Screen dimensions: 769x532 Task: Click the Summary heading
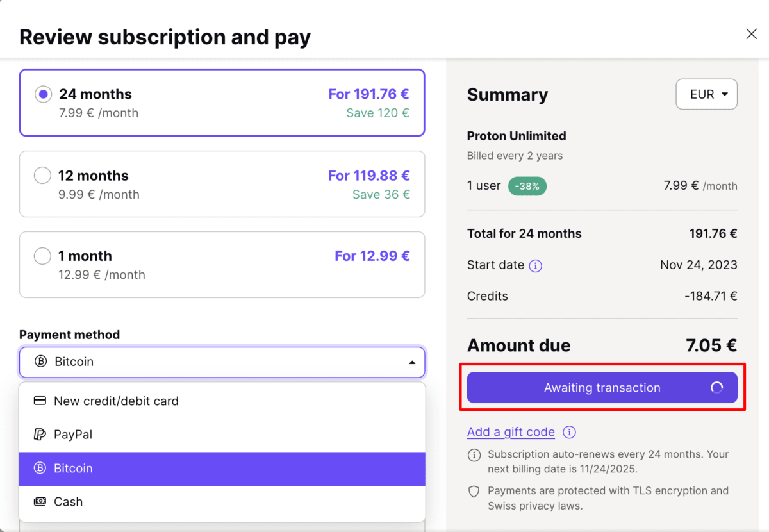click(x=508, y=95)
